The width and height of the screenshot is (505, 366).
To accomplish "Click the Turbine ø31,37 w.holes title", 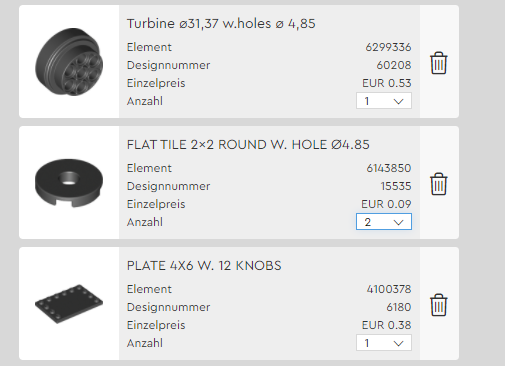I will [x=221, y=24].
